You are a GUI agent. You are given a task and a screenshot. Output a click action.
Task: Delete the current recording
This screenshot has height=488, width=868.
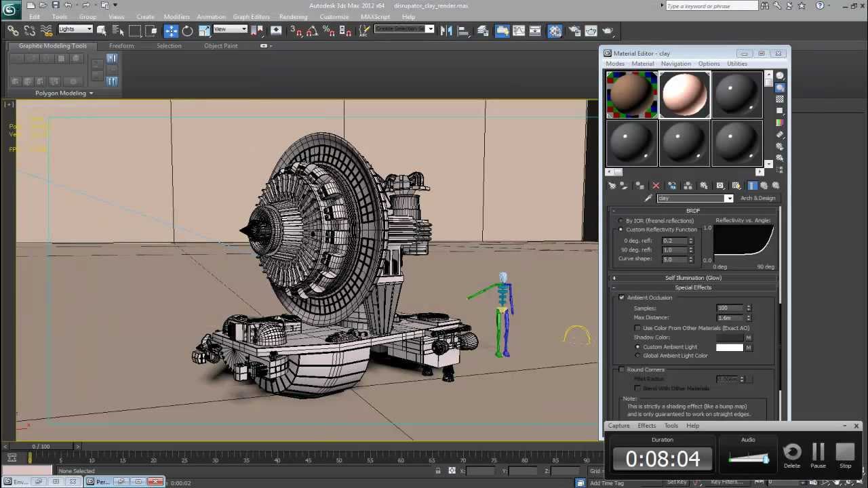792,455
